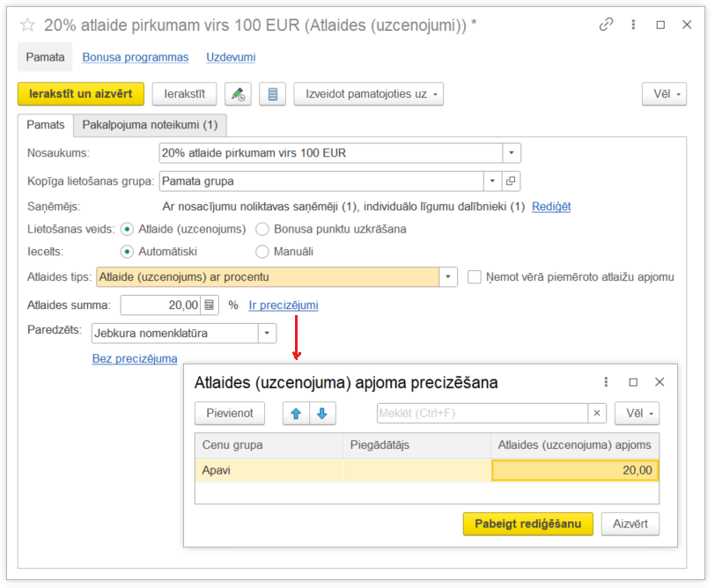This screenshot has height=588, width=715.
Task: Click the favorites star icon
Action: (x=28, y=26)
